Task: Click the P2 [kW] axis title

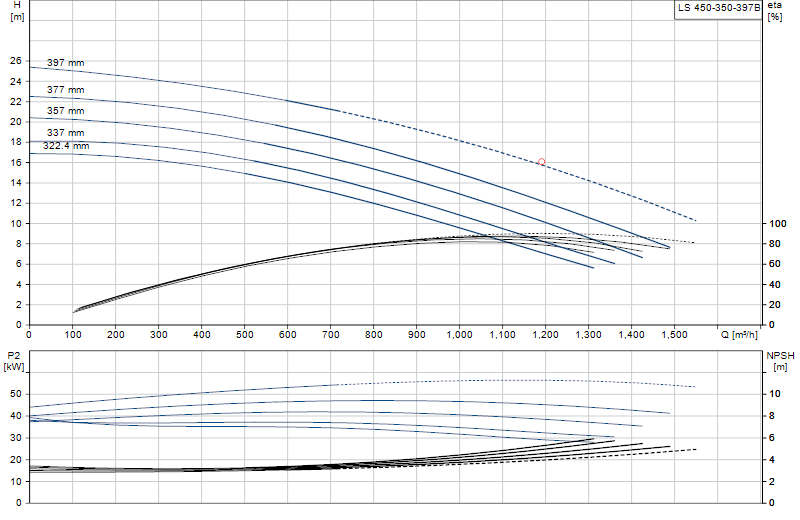Action: 14,361
